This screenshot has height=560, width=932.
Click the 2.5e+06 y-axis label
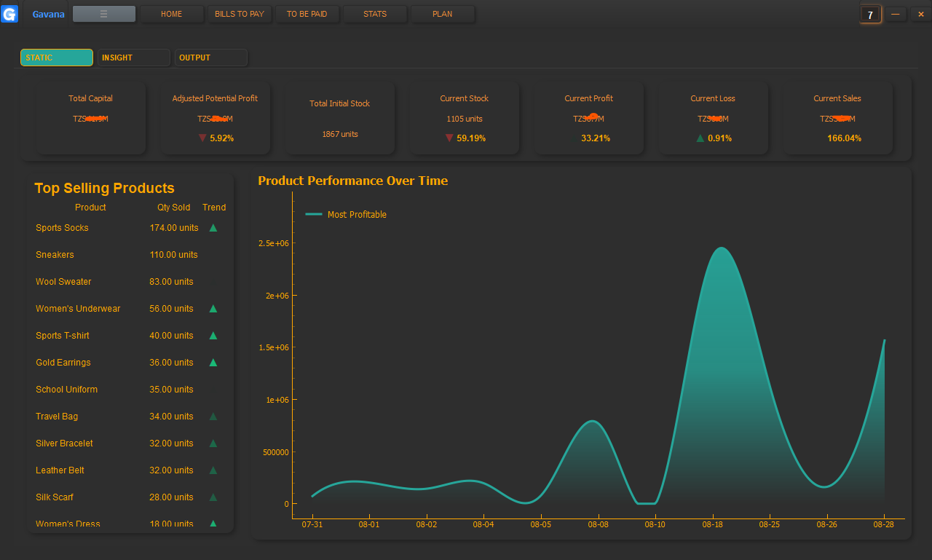[x=274, y=243]
